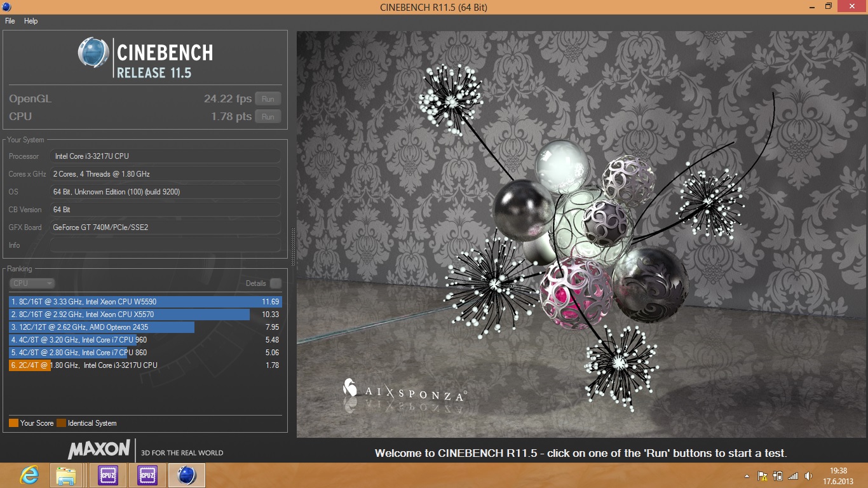Screen dimensions: 868x488
Task: Switch to the second CPU-Z taskbar window
Action: click(147, 475)
